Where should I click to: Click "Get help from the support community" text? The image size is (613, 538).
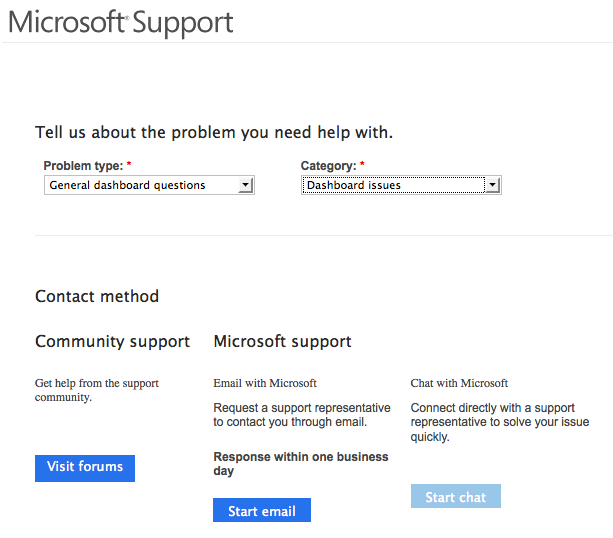coord(97,390)
